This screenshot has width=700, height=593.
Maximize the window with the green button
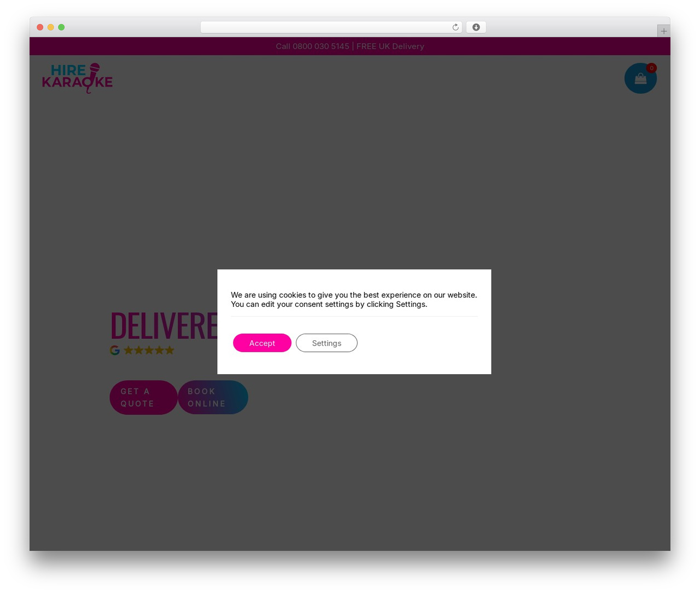coord(61,27)
